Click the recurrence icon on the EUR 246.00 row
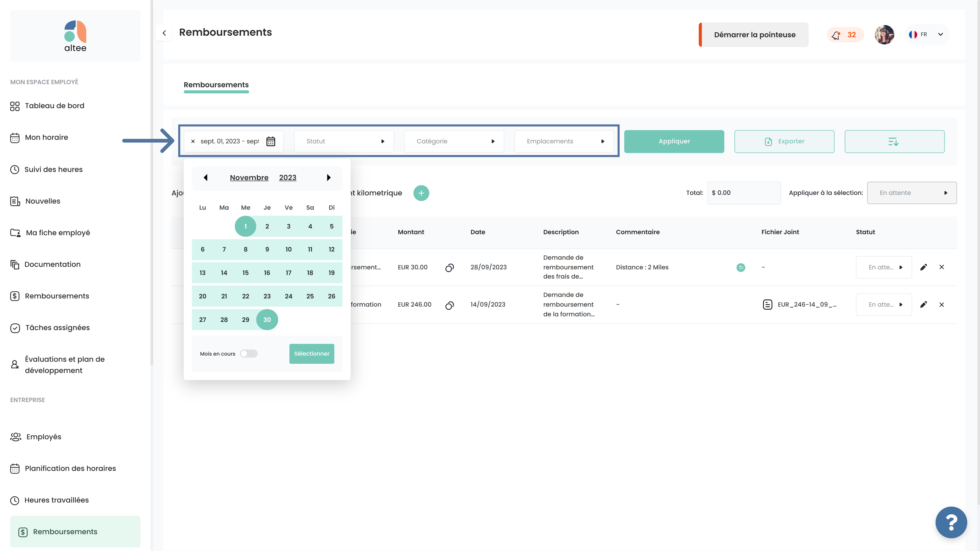Screen dimensions: 980x551 click(x=449, y=305)
